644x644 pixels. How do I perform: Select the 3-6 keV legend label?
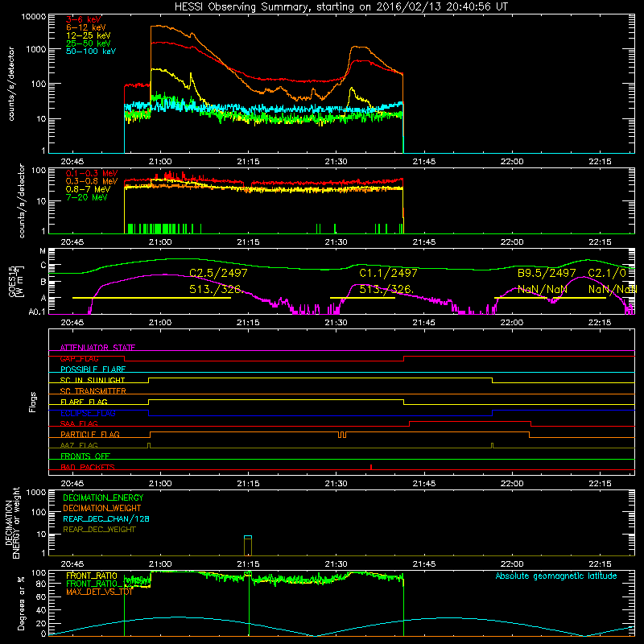(x=84, y=19)
